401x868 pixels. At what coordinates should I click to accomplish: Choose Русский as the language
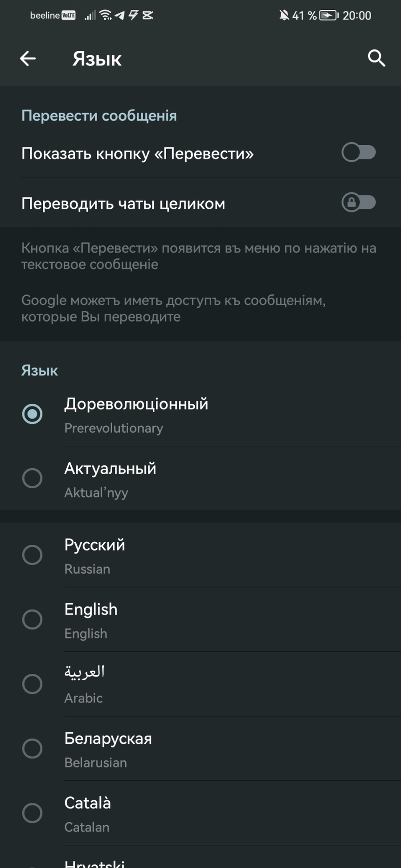coord(33,555)
